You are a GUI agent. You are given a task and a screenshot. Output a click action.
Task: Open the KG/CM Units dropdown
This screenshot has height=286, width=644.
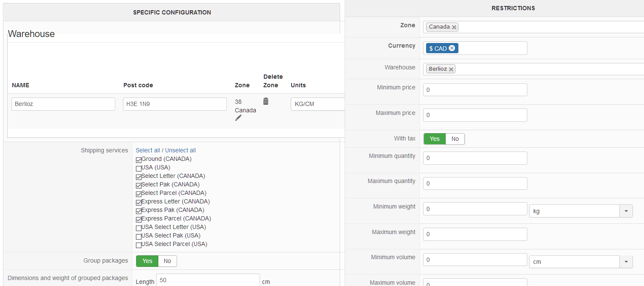(317, 104)
